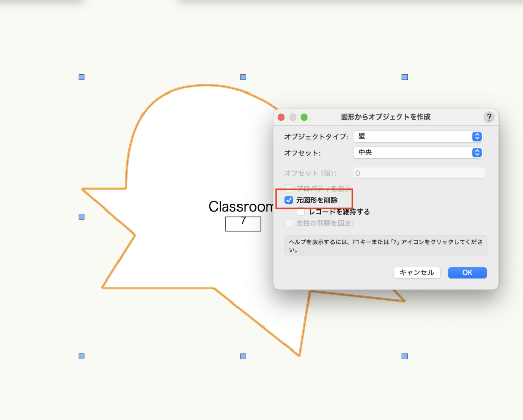Click the オフセット (値) input field
The width and height of the screenshot is (523, 420).
click(419, 173)
